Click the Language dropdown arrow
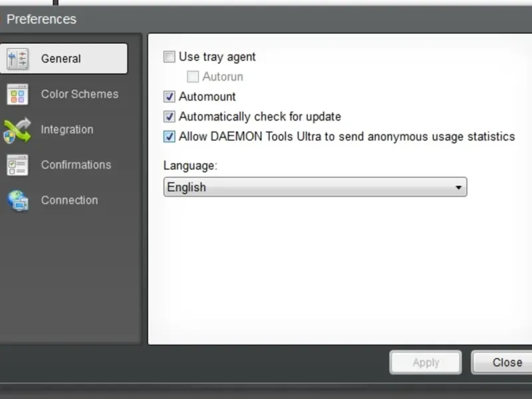Image resolution: width=532 pixels, height=399 pixels. pos(458,188)
